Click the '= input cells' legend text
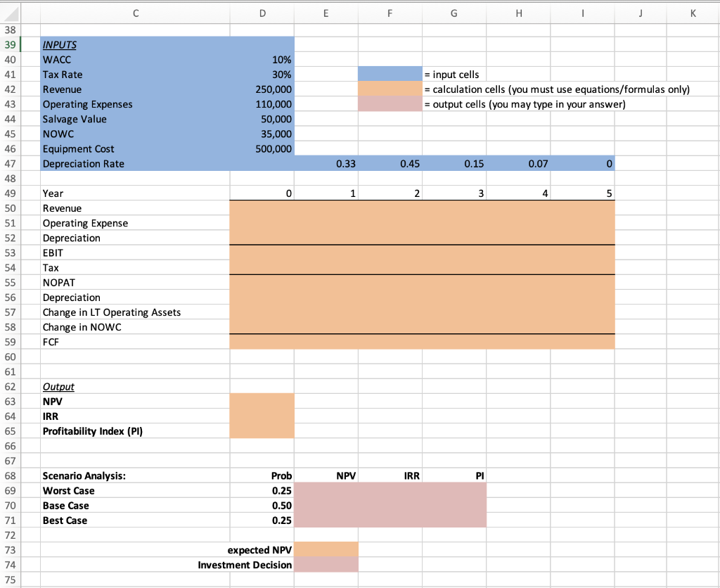720x588 pixels. click(x=451, y=75)
